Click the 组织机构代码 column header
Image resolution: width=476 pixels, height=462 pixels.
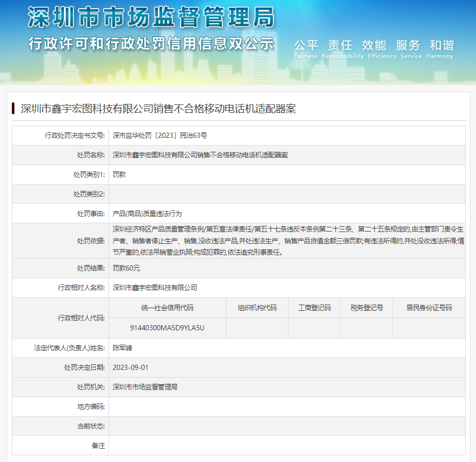point(257,308)
